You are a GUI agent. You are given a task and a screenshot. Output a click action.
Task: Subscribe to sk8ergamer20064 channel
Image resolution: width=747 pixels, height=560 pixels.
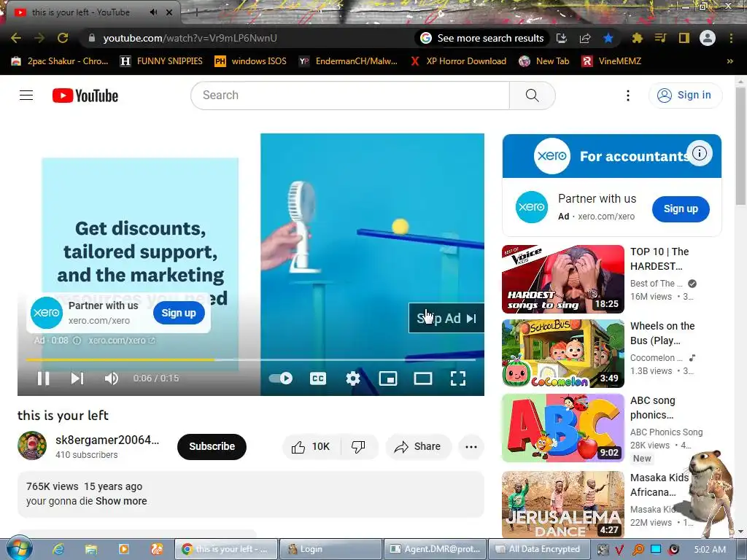tap(212, 447)
